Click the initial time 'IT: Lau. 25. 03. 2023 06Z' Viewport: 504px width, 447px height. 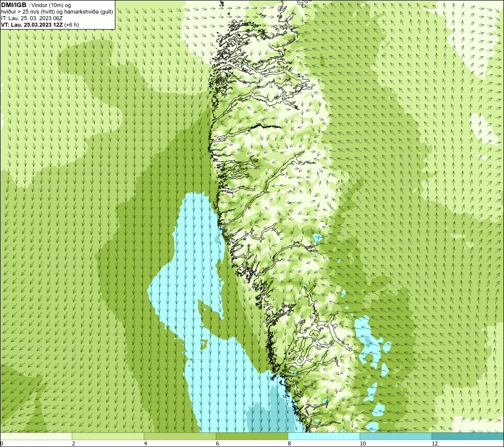(x=32, y=18)
